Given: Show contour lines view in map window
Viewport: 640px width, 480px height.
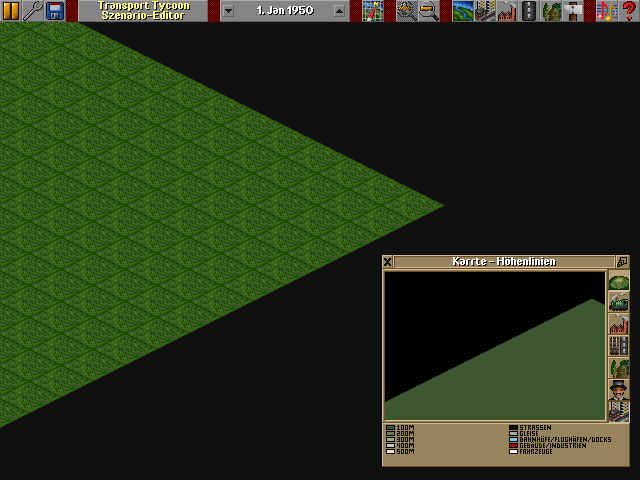Looking at the screenshot, I should (x=619, y=281).
